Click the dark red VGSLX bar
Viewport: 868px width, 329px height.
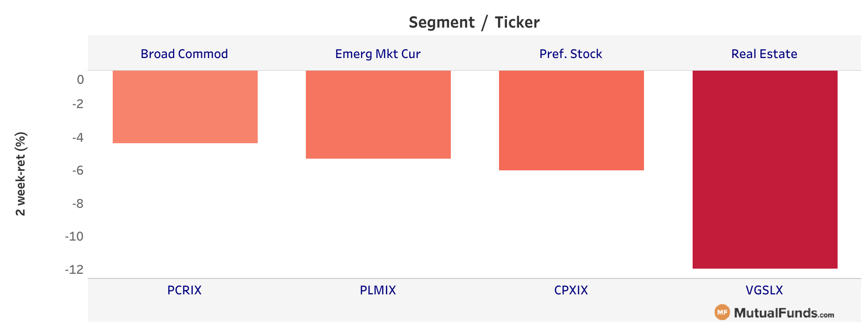[x=765, y=169]
